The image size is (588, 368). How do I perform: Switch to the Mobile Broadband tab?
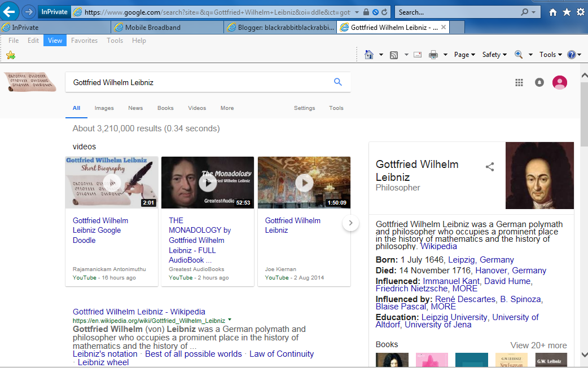tap(167, 27)
